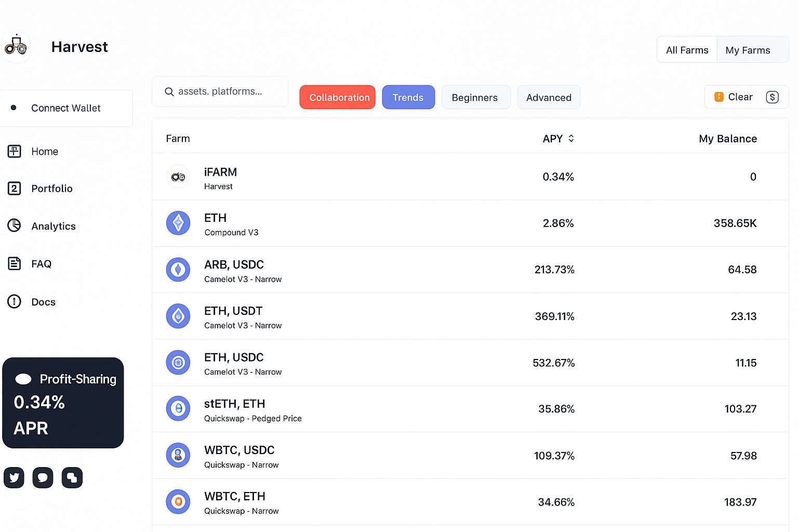798x532 pixels.
Task: Switch to the My Farms tab
Action: tap(748, 49)
